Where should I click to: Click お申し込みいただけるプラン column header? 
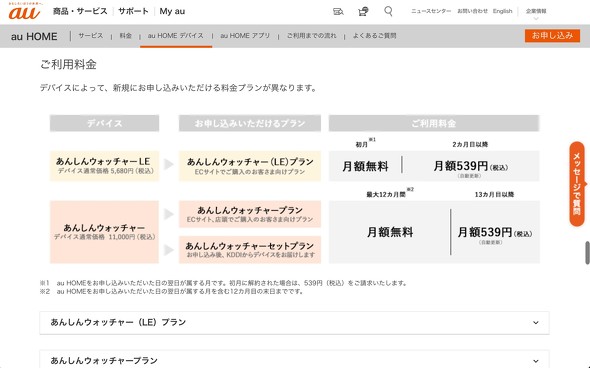click(250, 123)
